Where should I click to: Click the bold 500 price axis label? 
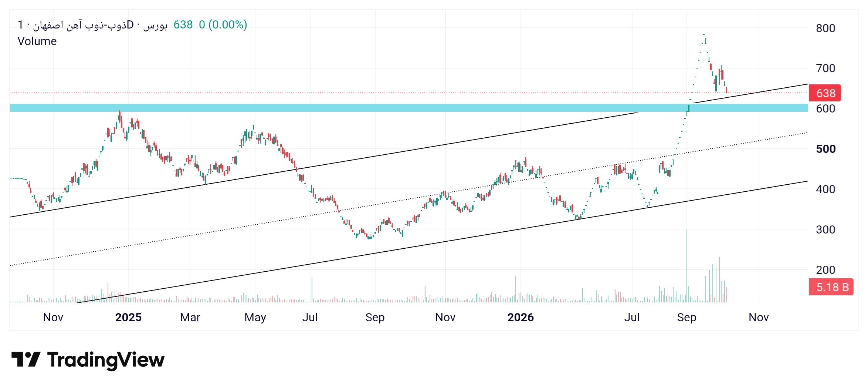(x=826, y=149)
